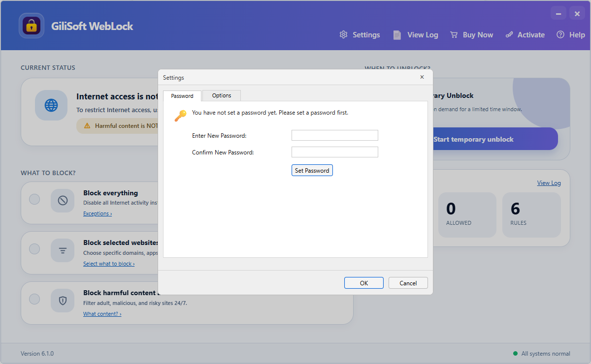Open Settings gear icon in header

pos(344,35)
